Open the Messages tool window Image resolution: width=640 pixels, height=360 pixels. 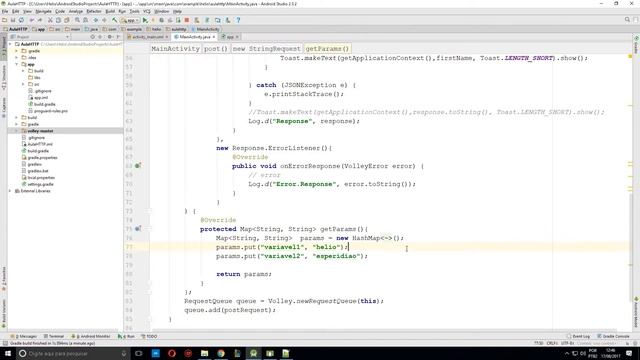click(x=24, y=336)
